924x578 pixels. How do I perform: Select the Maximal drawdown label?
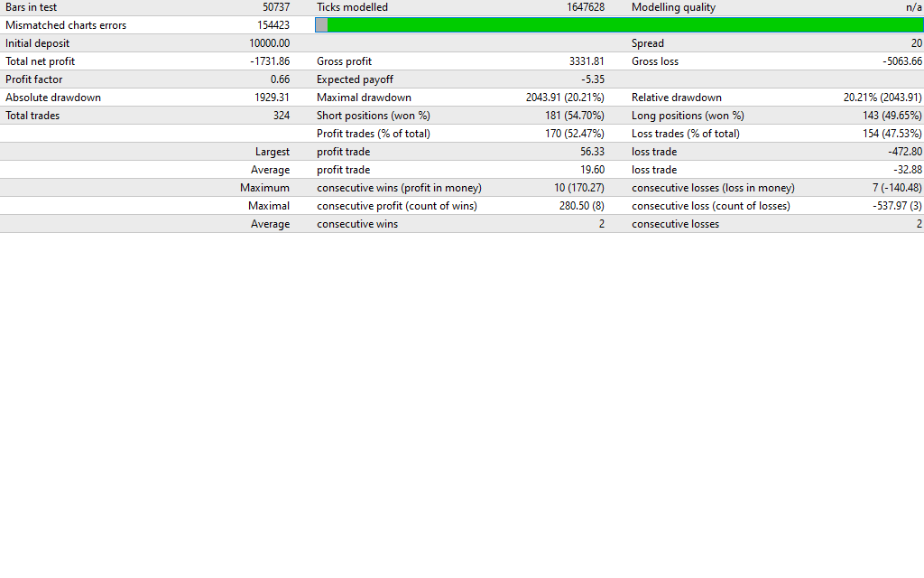point(364,98)
